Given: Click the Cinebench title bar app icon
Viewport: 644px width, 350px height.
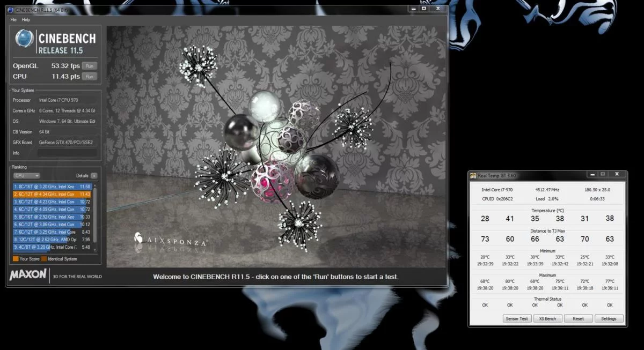Looking at the screenshot, I should tap(11, 10).
